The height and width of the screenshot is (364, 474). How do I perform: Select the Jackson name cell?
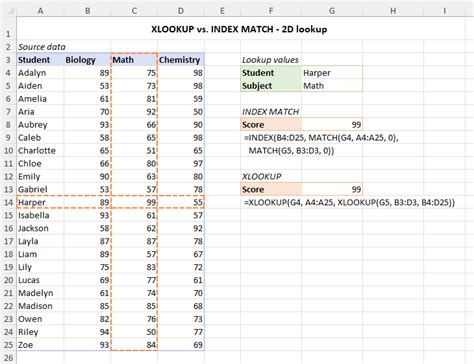click(40, 228)
